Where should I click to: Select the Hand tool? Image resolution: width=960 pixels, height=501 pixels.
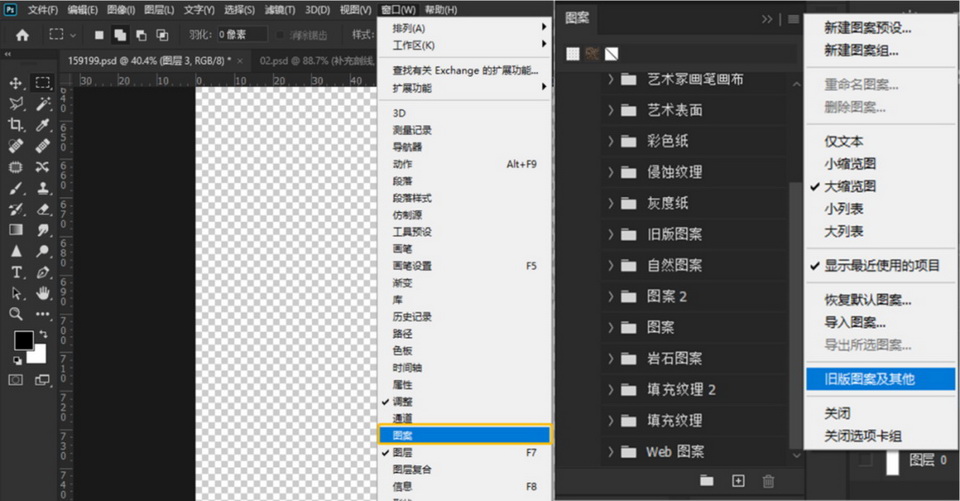click(43, 293)
